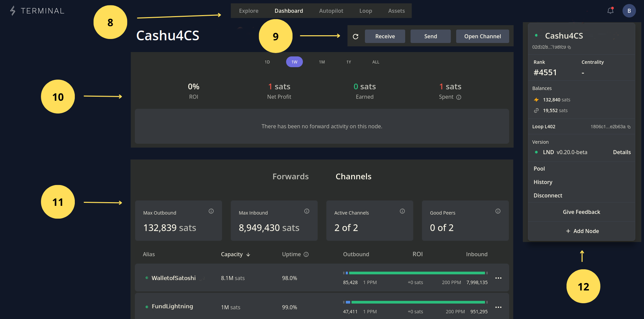Switch to the ALL time range

tap(375, 62)
